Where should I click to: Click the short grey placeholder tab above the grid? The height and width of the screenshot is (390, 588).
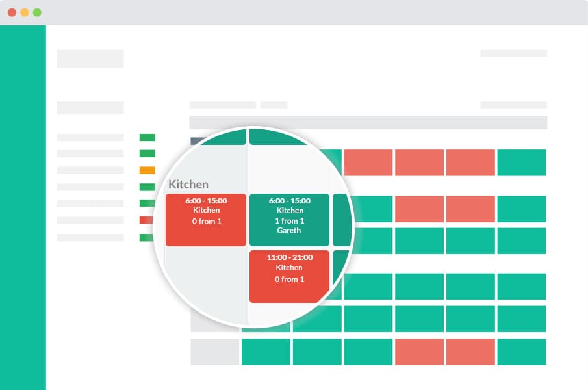click(x=274, y=105)
